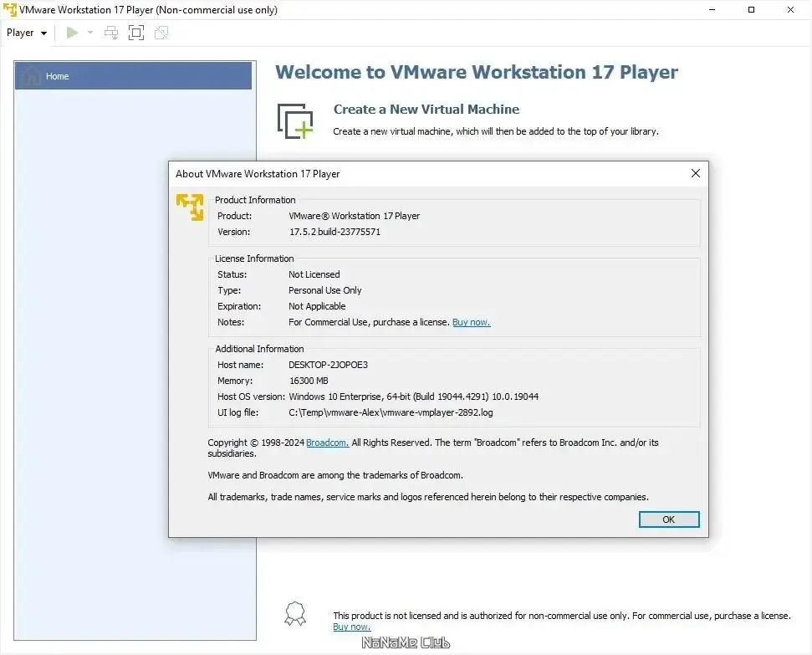
Task: Click product name VMware Workstation 17 Player value
Action: pyautogui.click(x=355, y=216)
